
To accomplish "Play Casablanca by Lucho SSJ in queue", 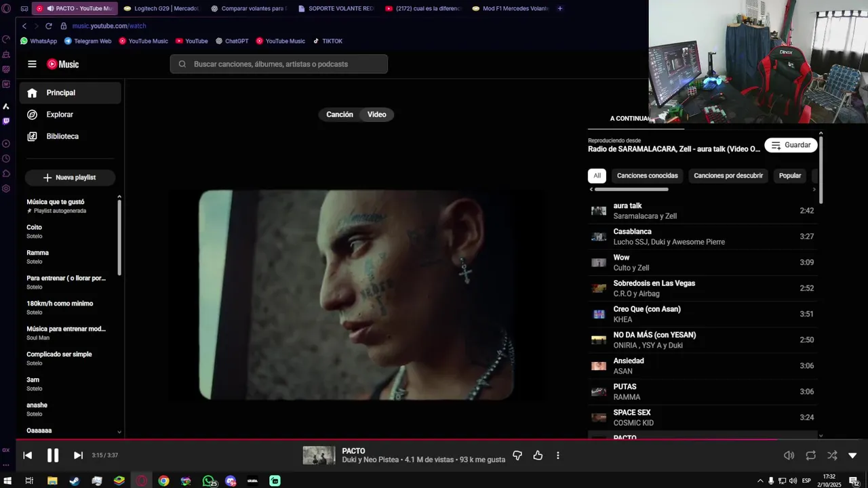I will tap(702, 237).
